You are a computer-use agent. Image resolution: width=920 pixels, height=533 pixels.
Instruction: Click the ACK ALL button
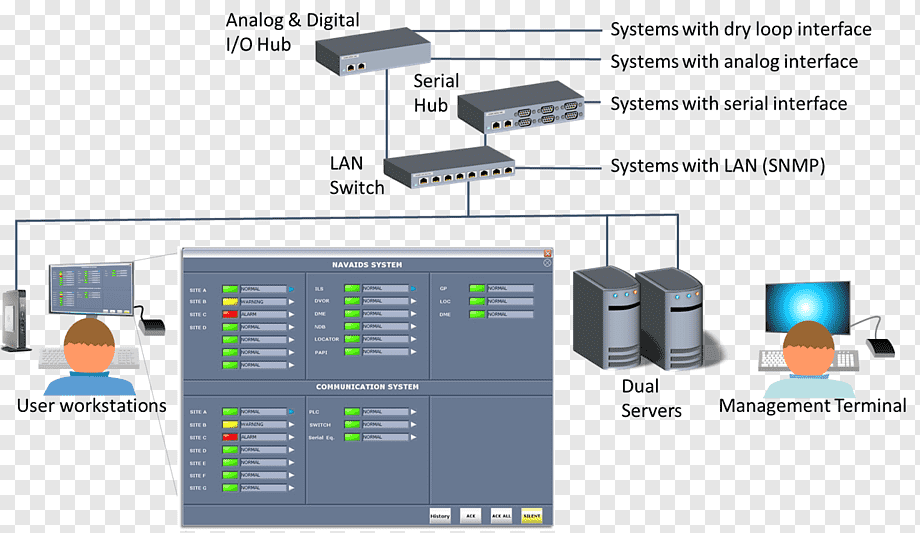(501, 515)
